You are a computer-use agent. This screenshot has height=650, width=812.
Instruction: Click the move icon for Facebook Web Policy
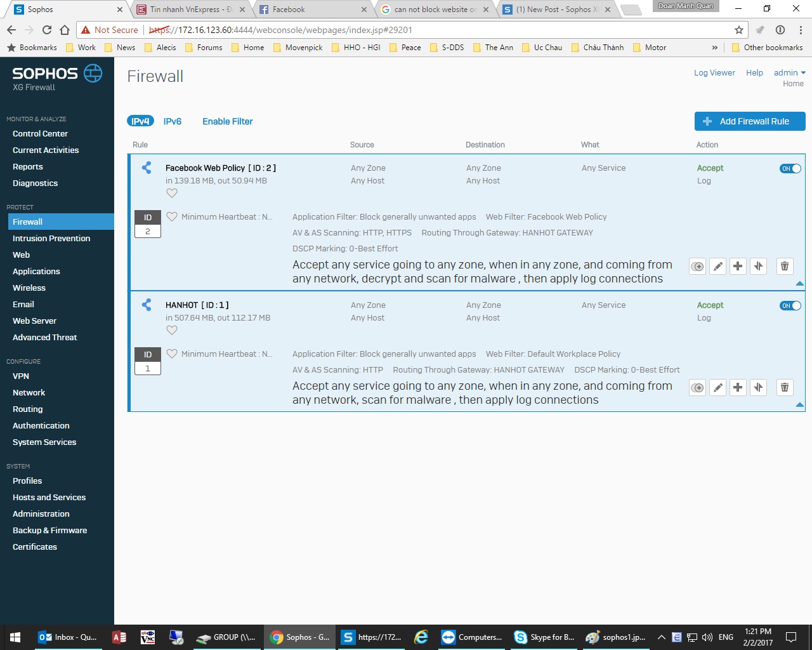pos(758,267)
